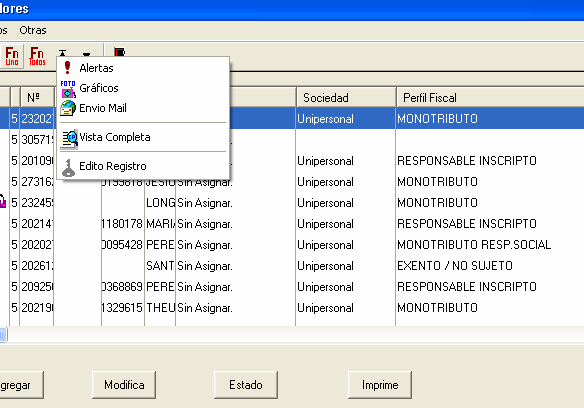584x408 pixels.
Task: Click the Imprime button
Action: coord(380,385)
